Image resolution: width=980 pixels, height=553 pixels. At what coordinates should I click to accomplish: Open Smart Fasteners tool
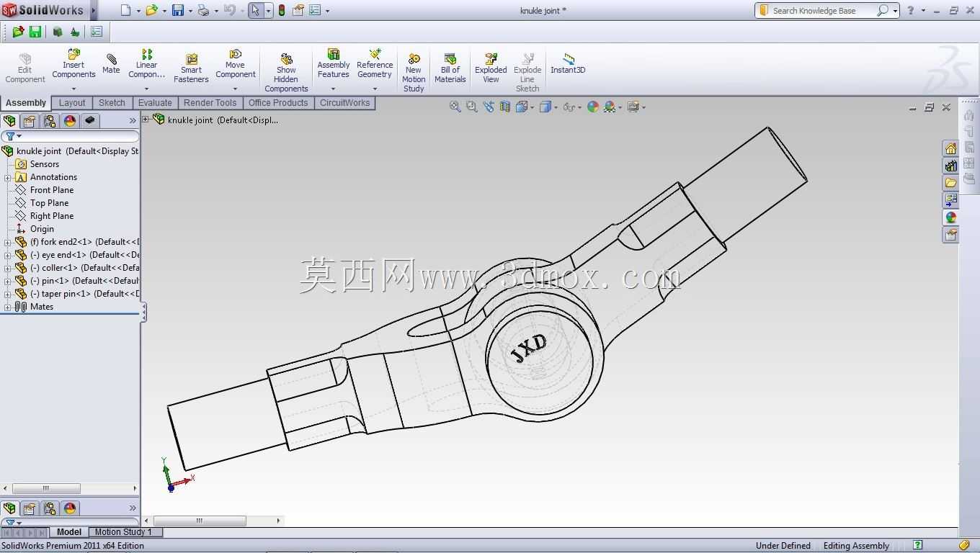pyautogui.click(x=191, y=68)
